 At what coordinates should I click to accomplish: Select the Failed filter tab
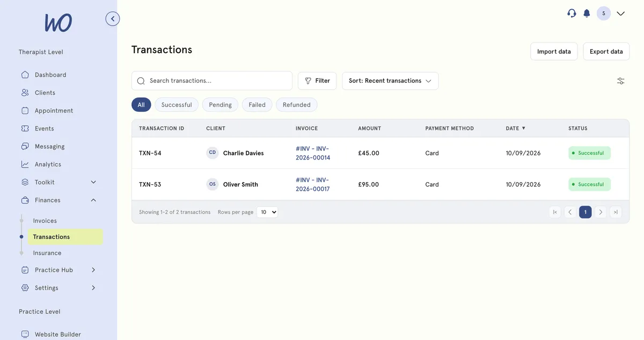(257, 105)
